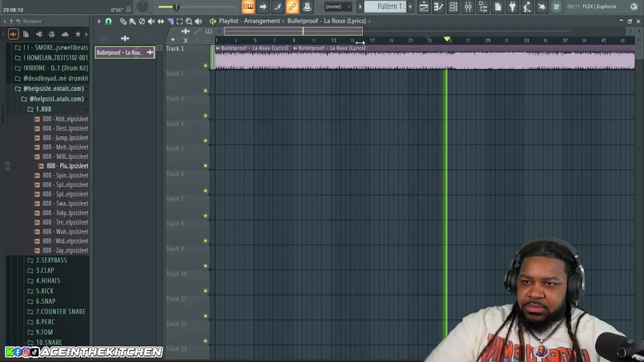Select Bulletproof clip in the picker panel
The image size is (644, 362).
click(125, 53)
